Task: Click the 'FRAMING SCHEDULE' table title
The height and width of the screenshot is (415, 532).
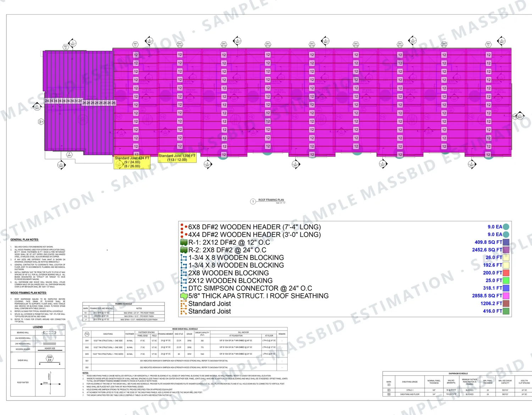Action: (x=123, y=304)
